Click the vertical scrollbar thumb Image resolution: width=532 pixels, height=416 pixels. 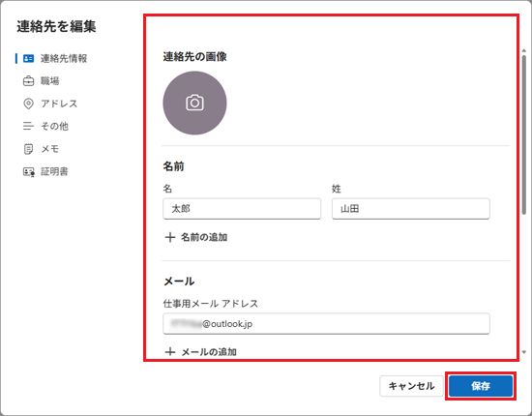click(x=524, y=135)
